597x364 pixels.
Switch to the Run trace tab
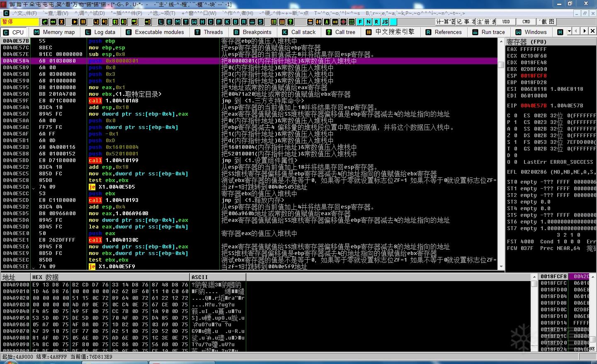click(x=488, y=32)
